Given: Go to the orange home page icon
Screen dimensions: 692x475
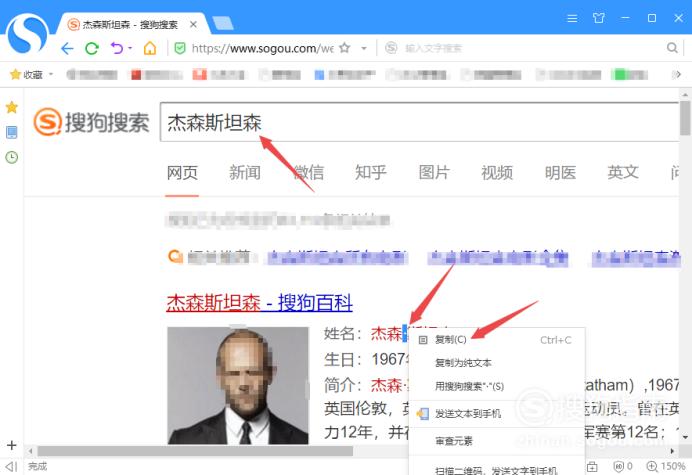Looking at the screenshot, I should (x=150, y=48).
